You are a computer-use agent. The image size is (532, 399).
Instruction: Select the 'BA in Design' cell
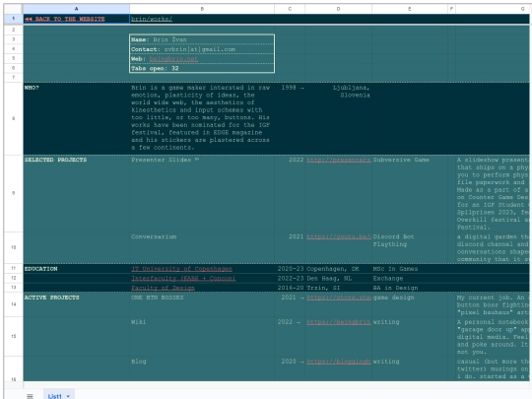pyautogui.click(x=410, y=288)
